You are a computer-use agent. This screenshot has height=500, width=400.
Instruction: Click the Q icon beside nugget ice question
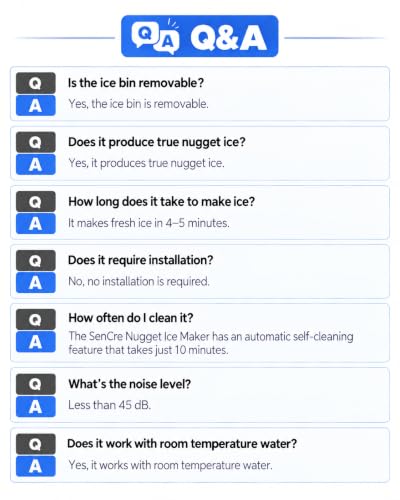click(36, 142)
